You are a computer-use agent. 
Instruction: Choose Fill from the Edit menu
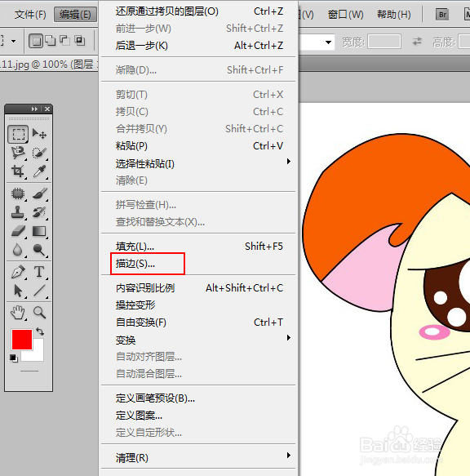[198, 247]
